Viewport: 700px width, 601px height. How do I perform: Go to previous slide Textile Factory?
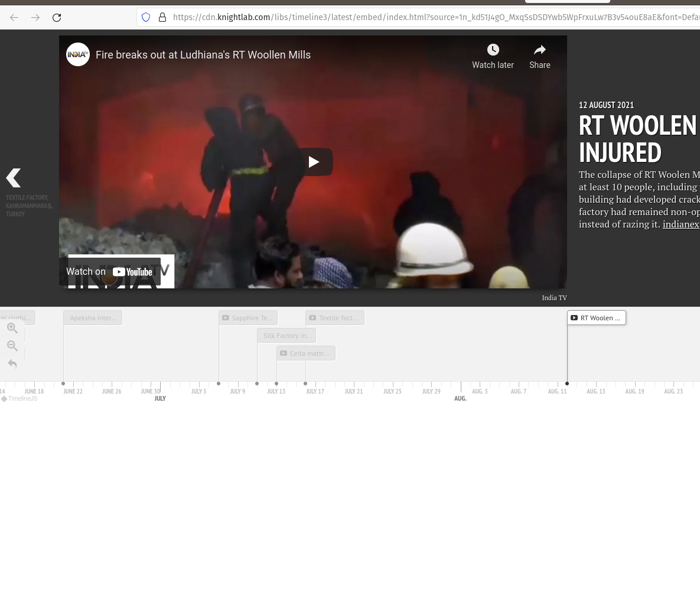(14, 178)
